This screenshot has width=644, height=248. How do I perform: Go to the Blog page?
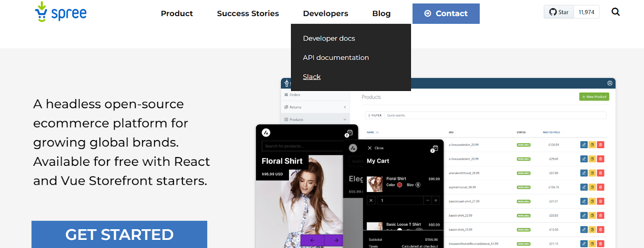pos(381,14)
